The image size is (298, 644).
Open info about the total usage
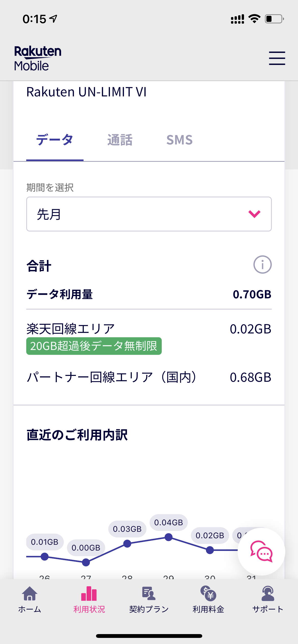tap(262, 265)
